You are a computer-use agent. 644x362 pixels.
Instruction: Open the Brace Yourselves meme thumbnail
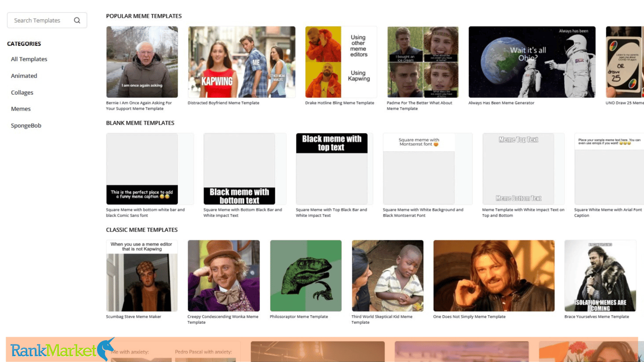click(600, 276)
